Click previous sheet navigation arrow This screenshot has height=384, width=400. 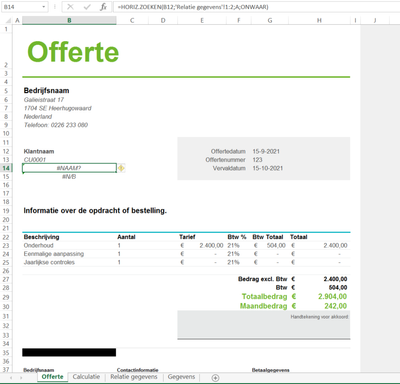11,378
